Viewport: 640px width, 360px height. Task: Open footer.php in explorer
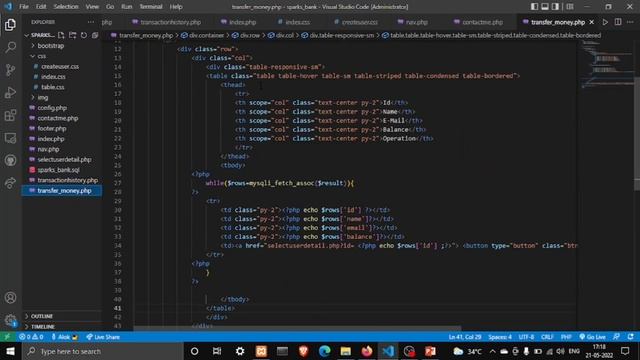pos(51,129)
